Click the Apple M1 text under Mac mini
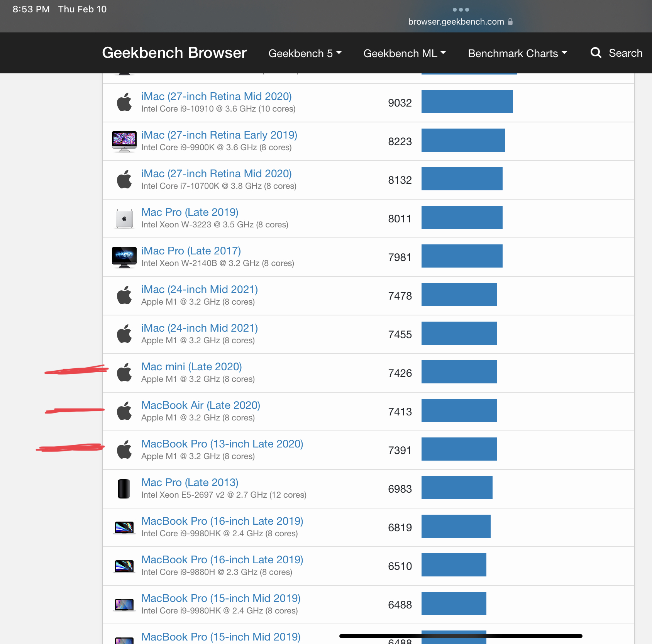This screenshot has width=652, height=644. pos(198,379)
